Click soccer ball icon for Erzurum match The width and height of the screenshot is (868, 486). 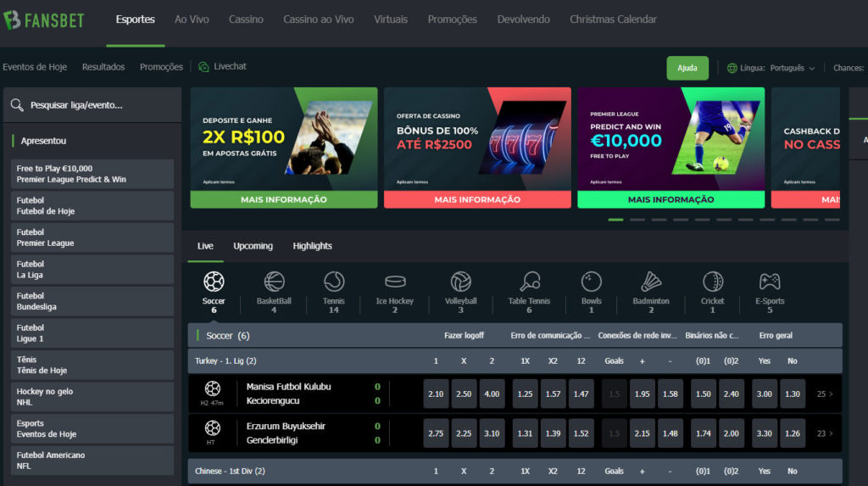pos(213,427)
